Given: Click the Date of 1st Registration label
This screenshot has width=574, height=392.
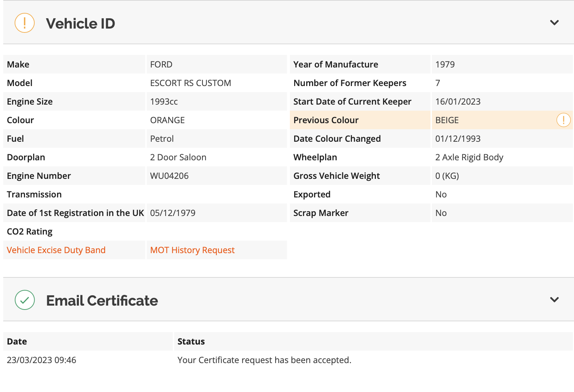Looking at the screenshot, I should [75, 213].
